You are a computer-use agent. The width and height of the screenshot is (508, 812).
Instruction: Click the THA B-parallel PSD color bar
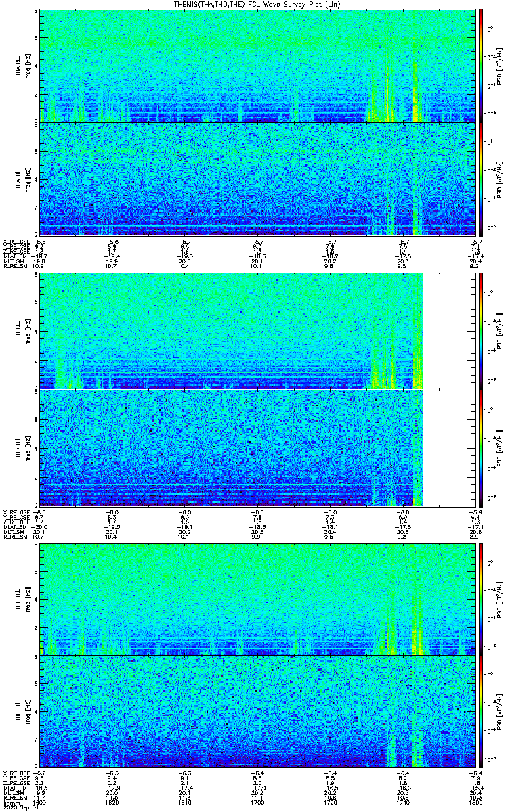pos(481,179)
